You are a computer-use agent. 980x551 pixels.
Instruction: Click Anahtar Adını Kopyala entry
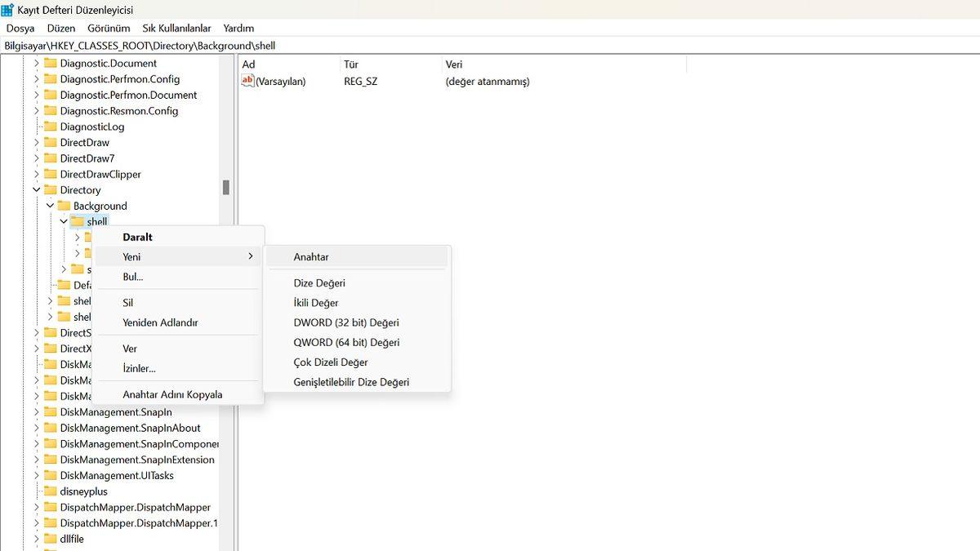coord(172,394)
